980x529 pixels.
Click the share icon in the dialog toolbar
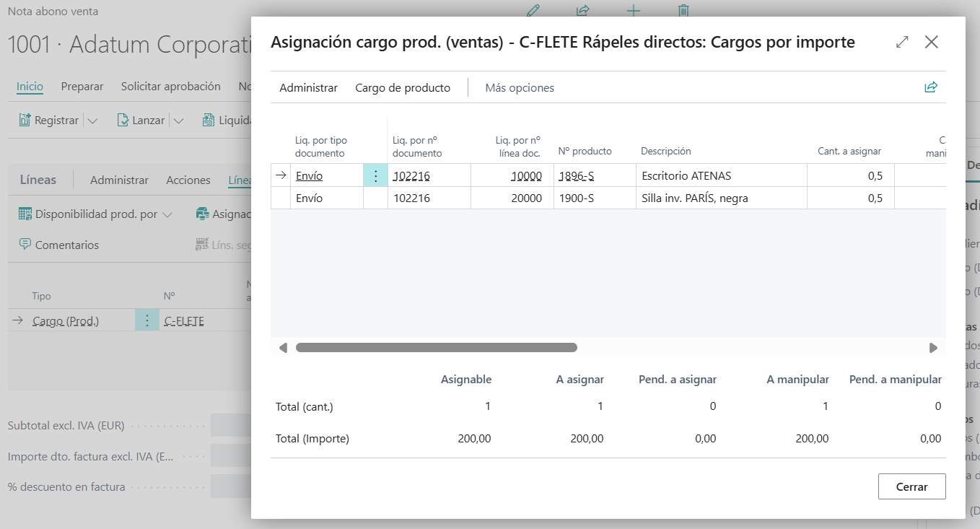click(931, 87)
